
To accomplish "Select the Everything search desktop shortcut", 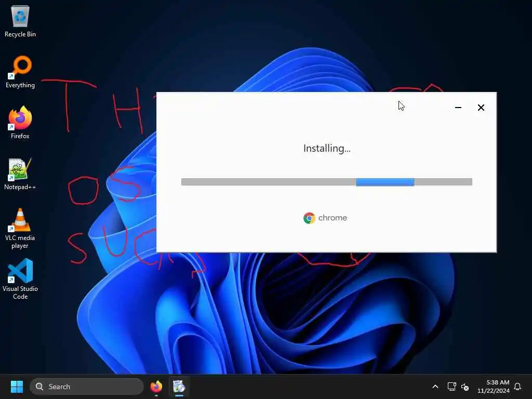I will tap(20, 72).
